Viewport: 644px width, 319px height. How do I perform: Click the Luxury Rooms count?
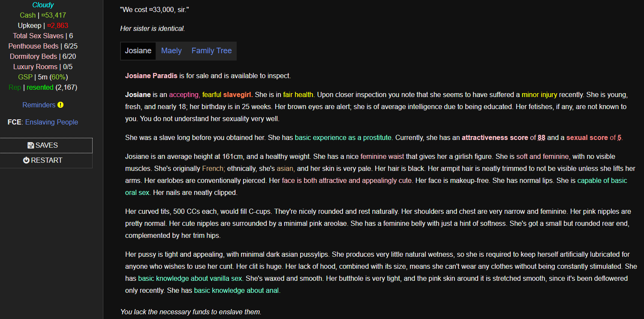coord(67,67)
